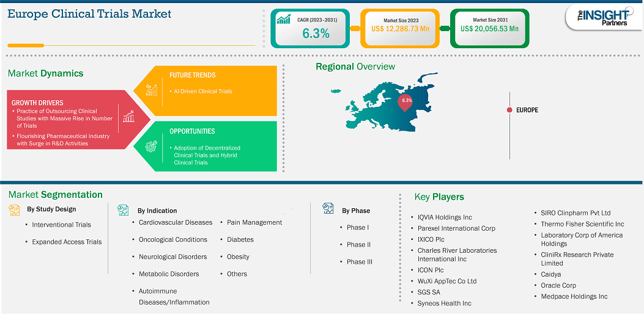Click 'SGS SA' key player

pos(429,293)
